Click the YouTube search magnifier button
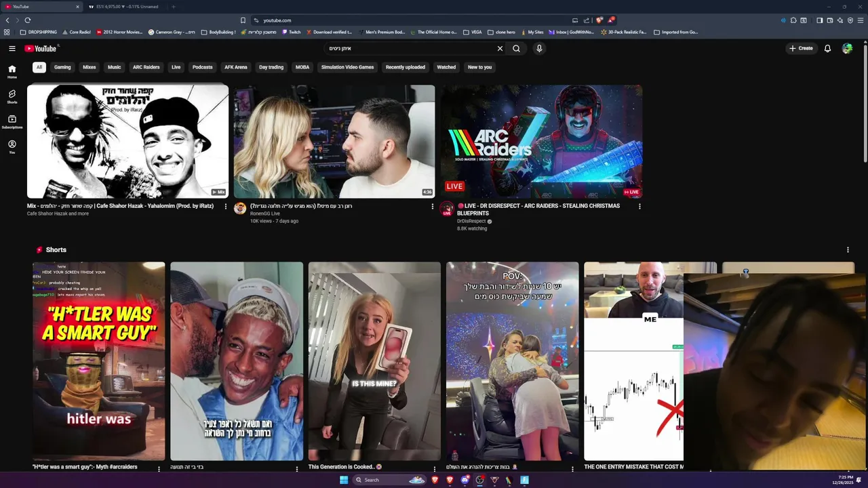This screenshot has width=868, height=488. coord(516,48)
